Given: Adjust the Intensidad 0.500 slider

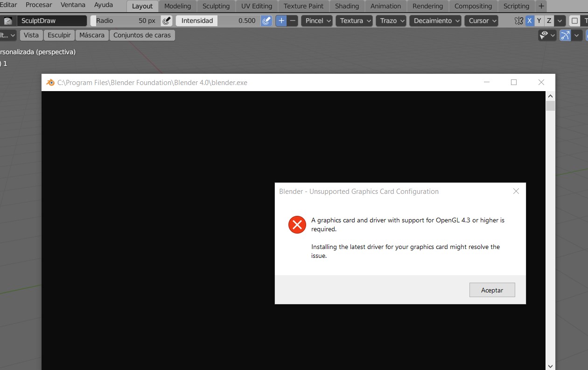Looking at the screenshot, I should [x=218, y=21].
